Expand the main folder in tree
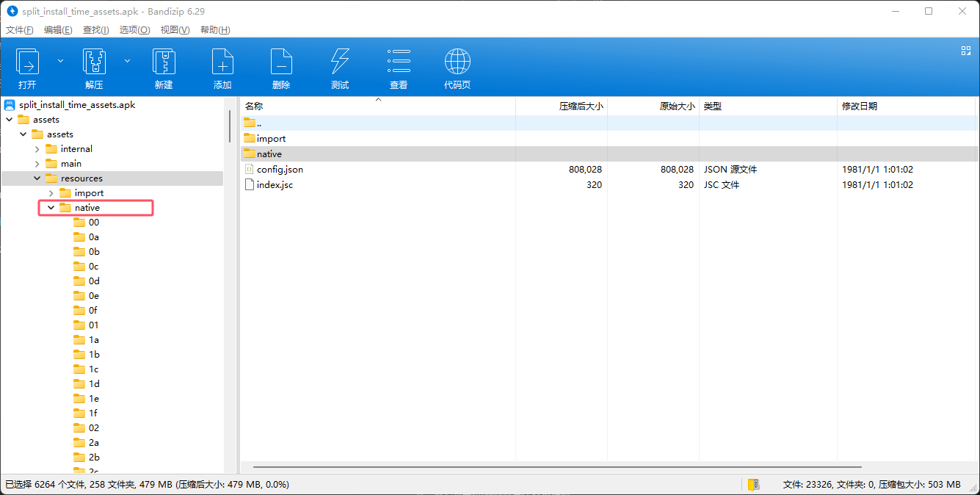Viewport: 980px width, 495px height. tap(37, 164)
